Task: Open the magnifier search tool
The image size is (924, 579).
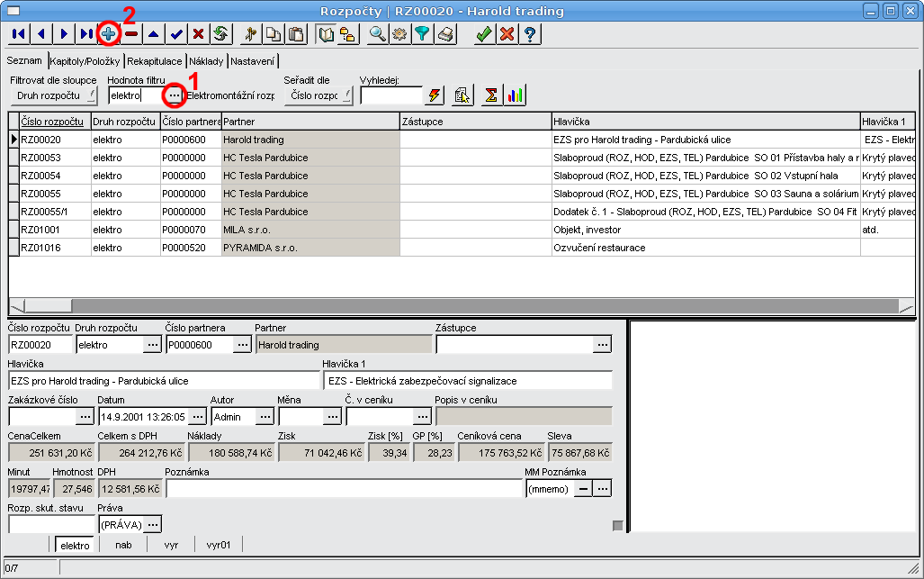Action: click(x=377, y=34)
